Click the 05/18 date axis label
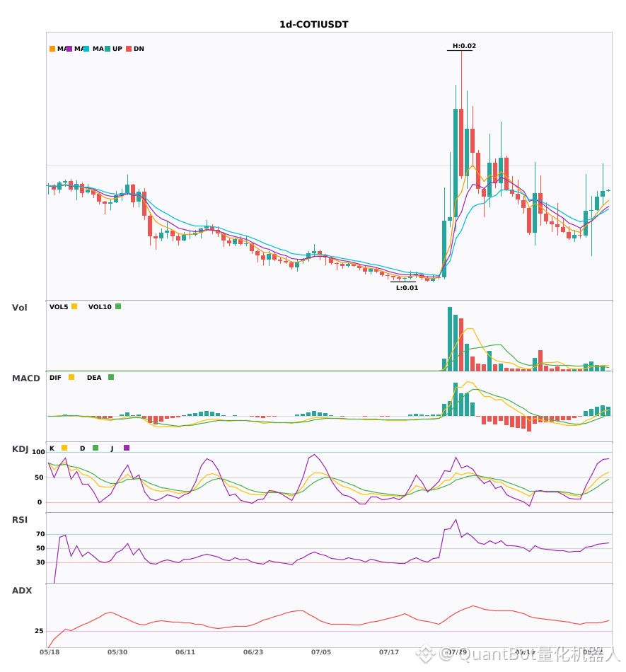The image size is (626, 672). click(x=50, y=652)
